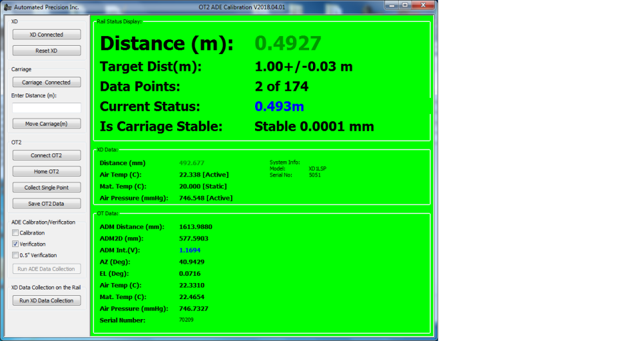Focus the Enter Distance (m) input field

point(46,108)
